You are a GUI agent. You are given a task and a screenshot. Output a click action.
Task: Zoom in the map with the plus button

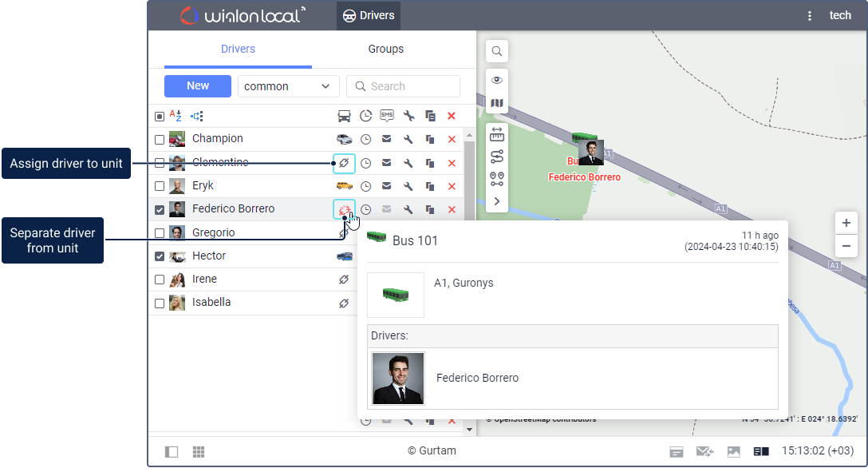pyautogui.click(x=846, y=223)
